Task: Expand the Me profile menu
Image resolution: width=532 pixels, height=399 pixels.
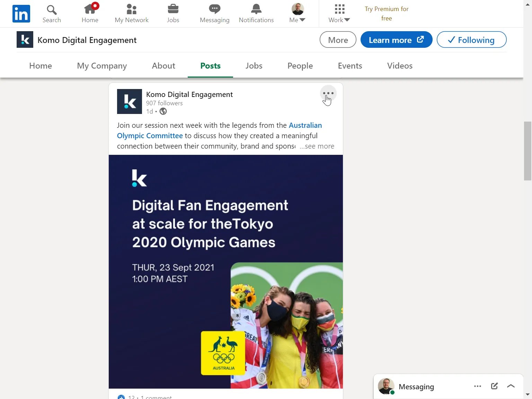Action: click(x=298, y=14)
